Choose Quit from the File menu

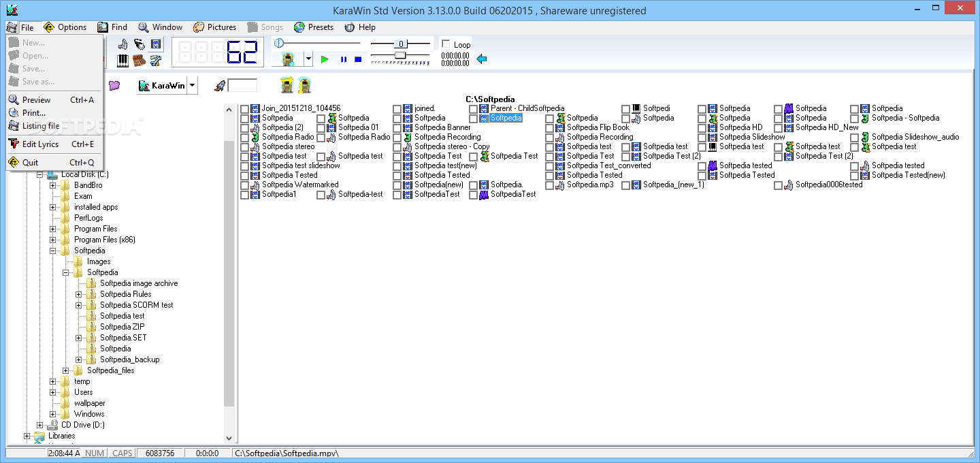tap(54, 163)
